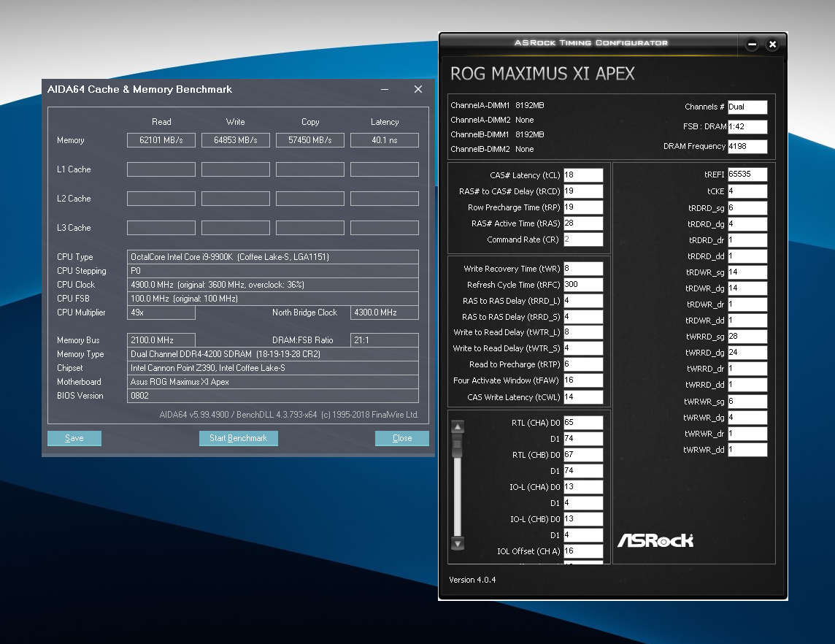The height and width of the screenshot is (644, 835).
Task: Close AIDA64 window with X icon
Action: pyautogui.click(x=418, y=90)
